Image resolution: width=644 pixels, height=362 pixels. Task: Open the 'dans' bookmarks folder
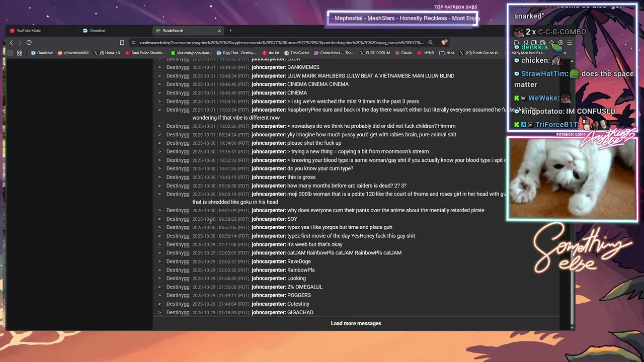pos(447,53)
